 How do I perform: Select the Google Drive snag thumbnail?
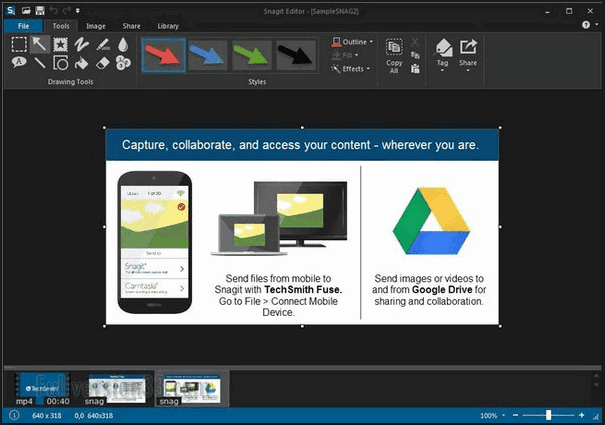tap(192, 389)
